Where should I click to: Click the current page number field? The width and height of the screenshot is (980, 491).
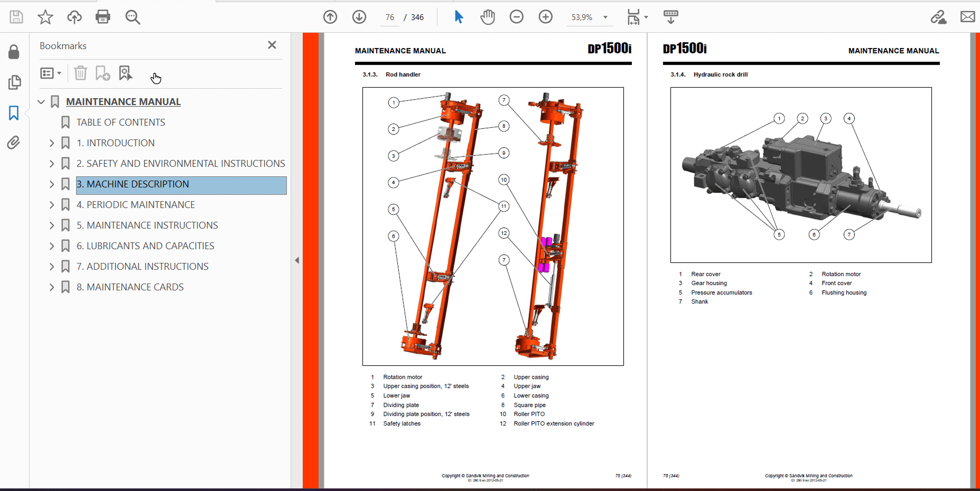[390, 17]
